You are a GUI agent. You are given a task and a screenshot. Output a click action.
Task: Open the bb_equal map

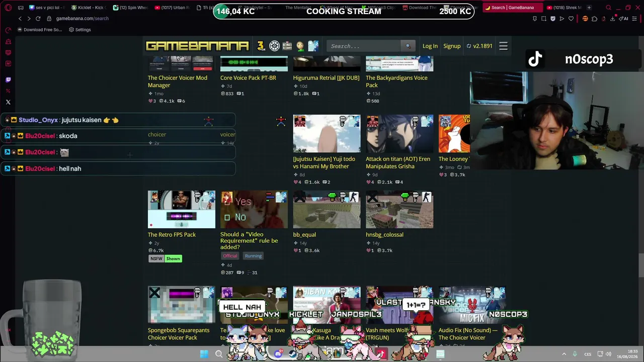pos(304,235)
